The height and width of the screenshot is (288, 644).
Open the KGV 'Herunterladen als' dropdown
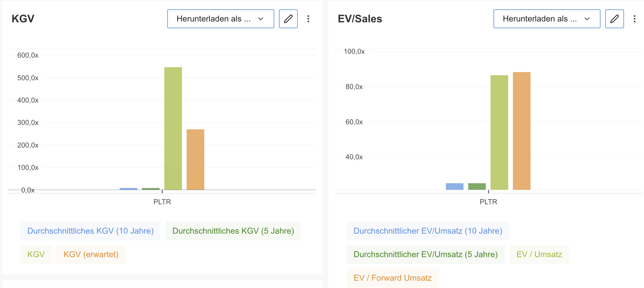pos(221,19)
